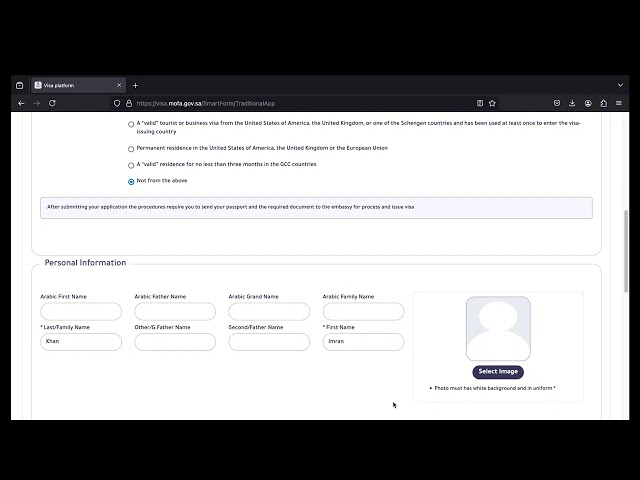640x480 pixels.
Task: Click the page vertical scrollbar thumb
Action: click(x=626, y=251)
